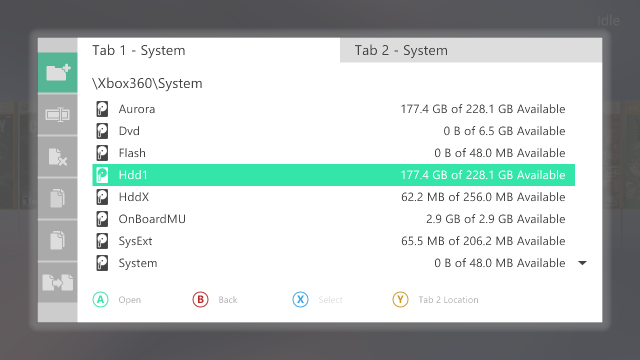Click the Move files icon in sidebar
640x360 pixels.
pos(58,282)
